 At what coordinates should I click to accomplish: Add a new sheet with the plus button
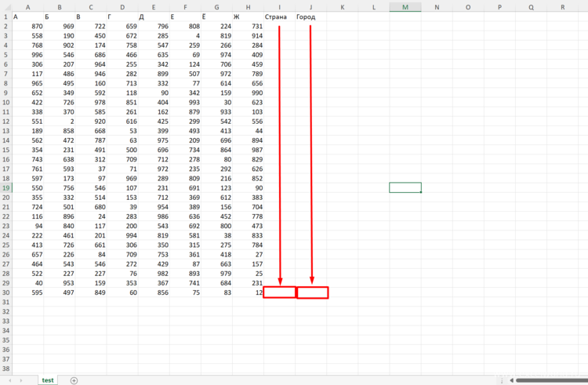(x=74, y=380)
